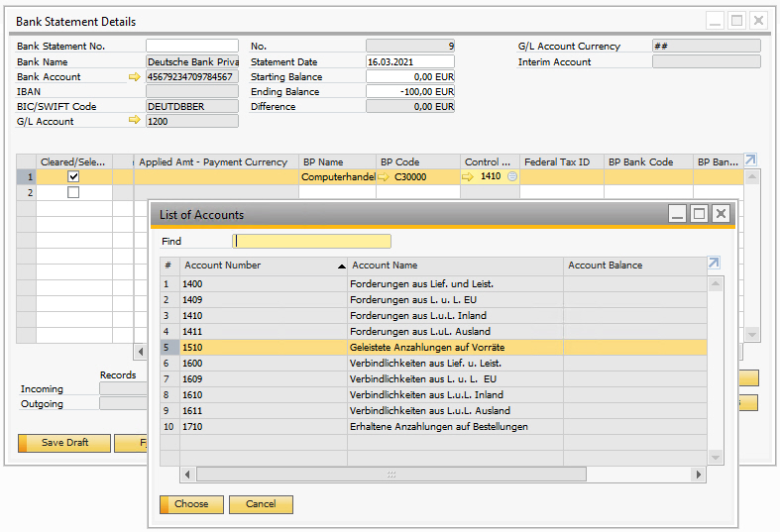Viewport: 780px width, 532px height.
Task: Select account row 1710 Erhaltene Anzahlungen
Action: coord(433,427)
